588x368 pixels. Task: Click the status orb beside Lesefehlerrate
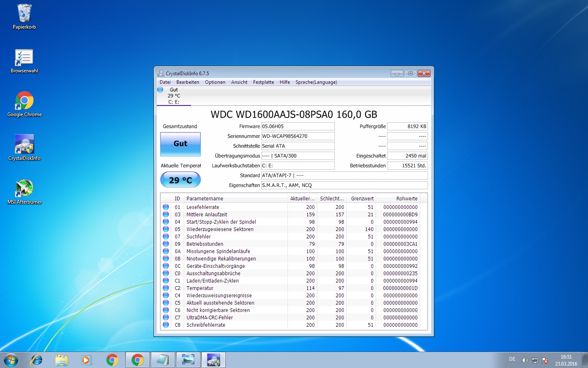[166, 207]
